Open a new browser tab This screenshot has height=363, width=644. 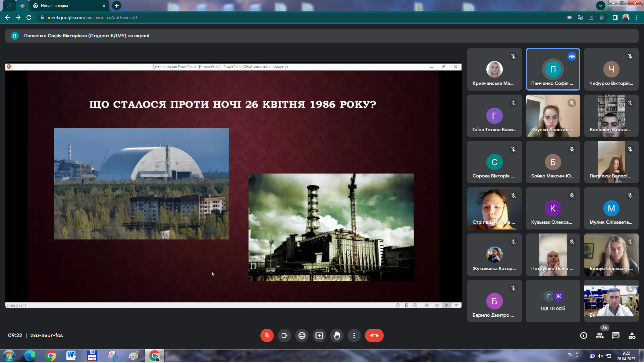click(117, 6)
